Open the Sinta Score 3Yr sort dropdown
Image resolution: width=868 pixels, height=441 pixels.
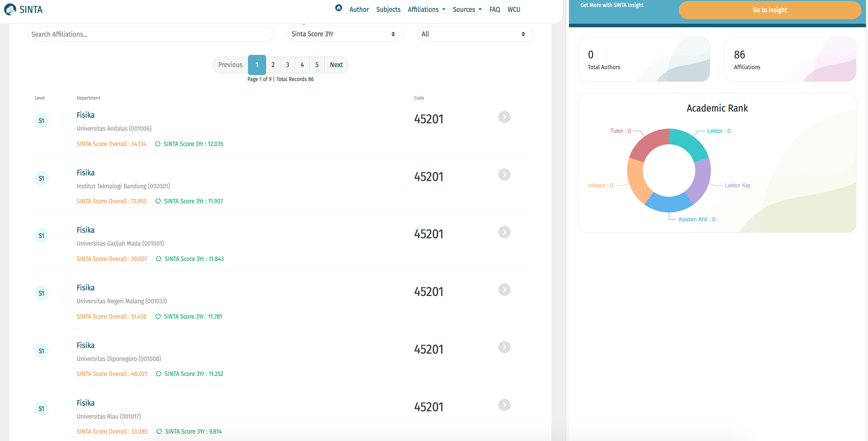345,34
